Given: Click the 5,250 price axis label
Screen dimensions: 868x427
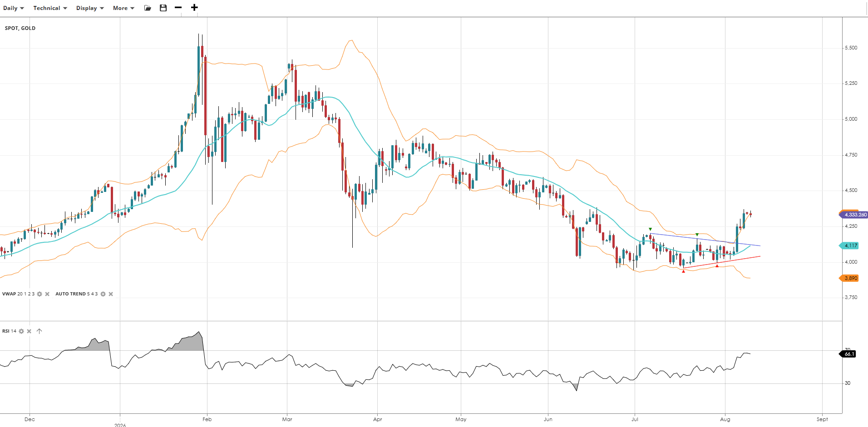Looking at the screenshot, I should pyautogui.click(x=851, y=83).
